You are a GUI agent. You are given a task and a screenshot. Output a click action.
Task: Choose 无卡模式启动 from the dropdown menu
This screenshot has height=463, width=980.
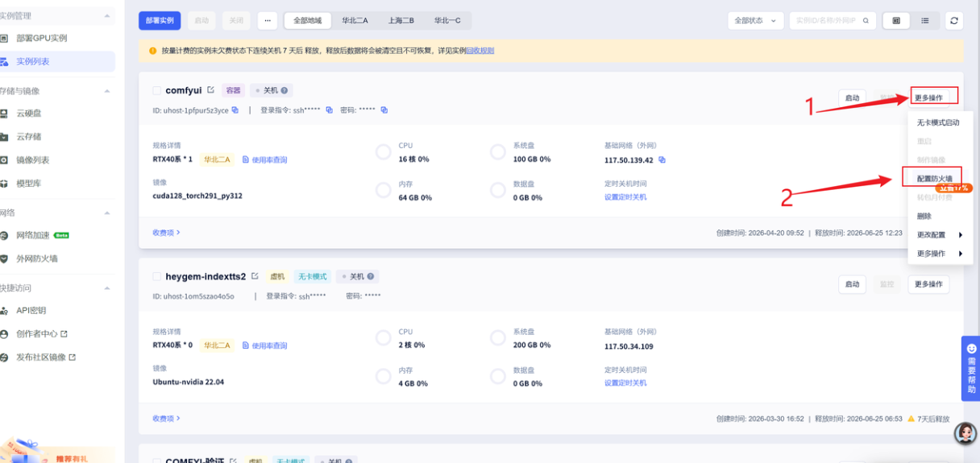click(x=938, y=123)
